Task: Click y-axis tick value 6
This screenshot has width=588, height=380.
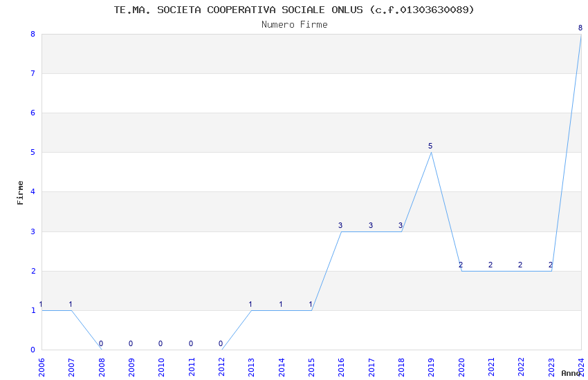Action: click(x=33, y=113)
